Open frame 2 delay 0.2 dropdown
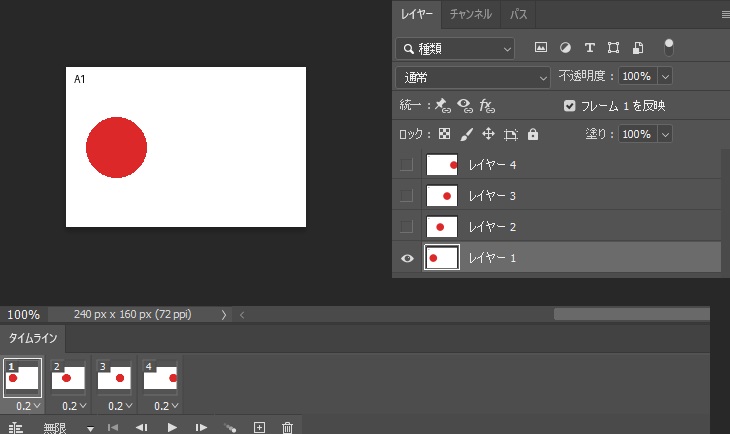730x434 pixels. [x=74, y=406]
